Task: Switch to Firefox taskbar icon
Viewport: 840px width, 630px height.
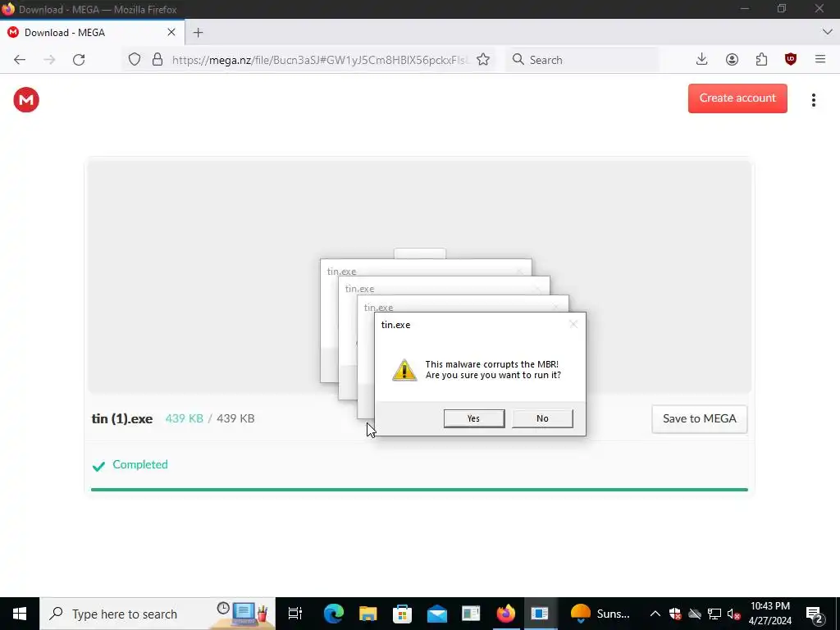Action: (505, 614)
